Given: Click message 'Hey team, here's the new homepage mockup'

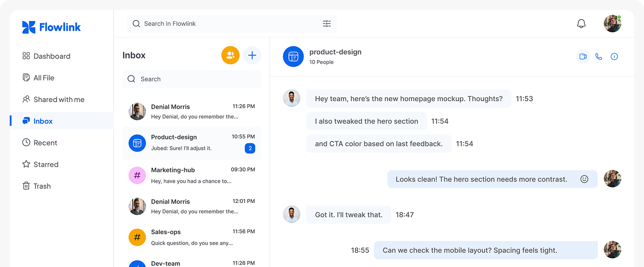Looking at the screenshot, I should click(409, 98).
